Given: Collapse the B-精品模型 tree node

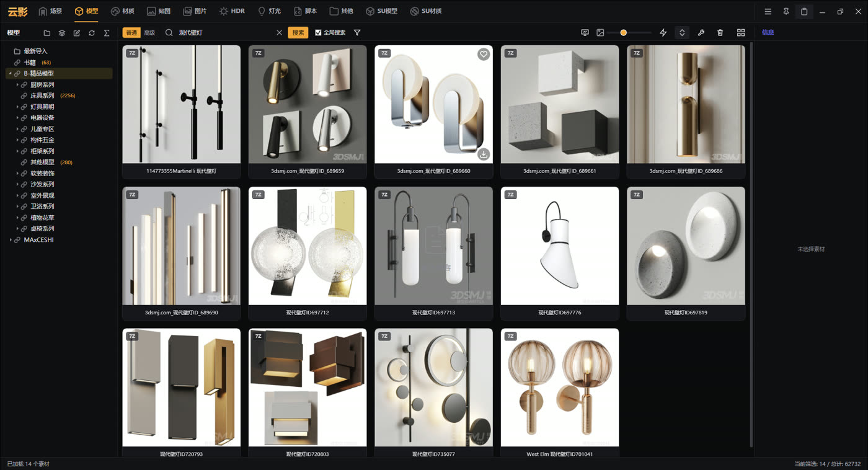Looking at the screenshot, I should pos(10,74).
